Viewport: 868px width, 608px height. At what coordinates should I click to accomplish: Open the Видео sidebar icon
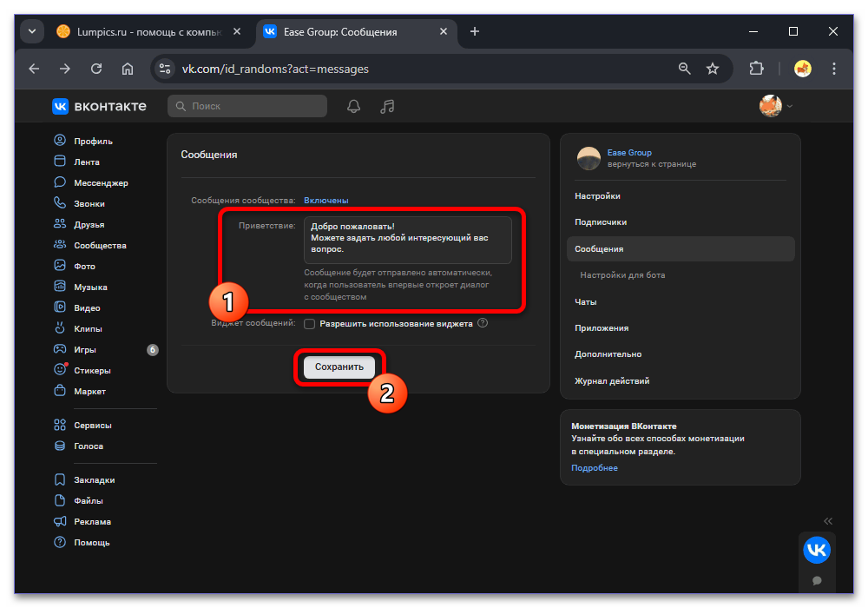pos(60,307)
